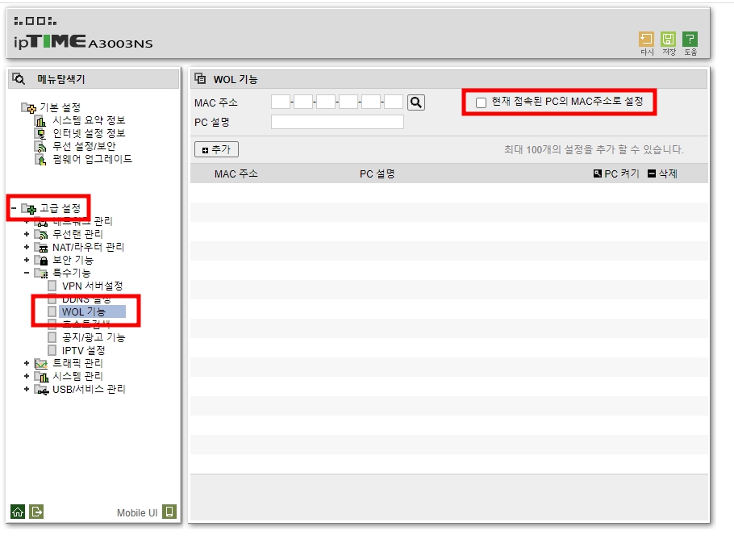Click the text 최대 100개의 설정을 추가 할 수 있습니다.
The height and width of the screenshot is (560, 734).
(594, 150)
